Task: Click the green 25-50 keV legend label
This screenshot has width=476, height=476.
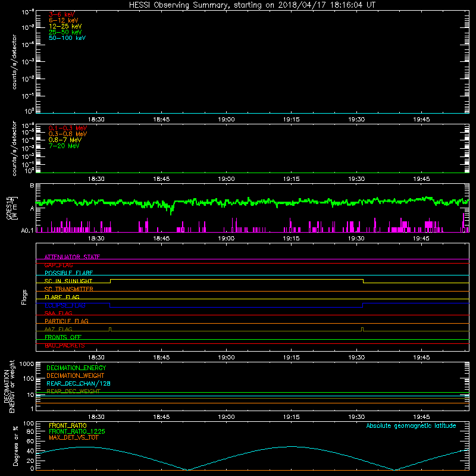Action: tap(65, 32)
